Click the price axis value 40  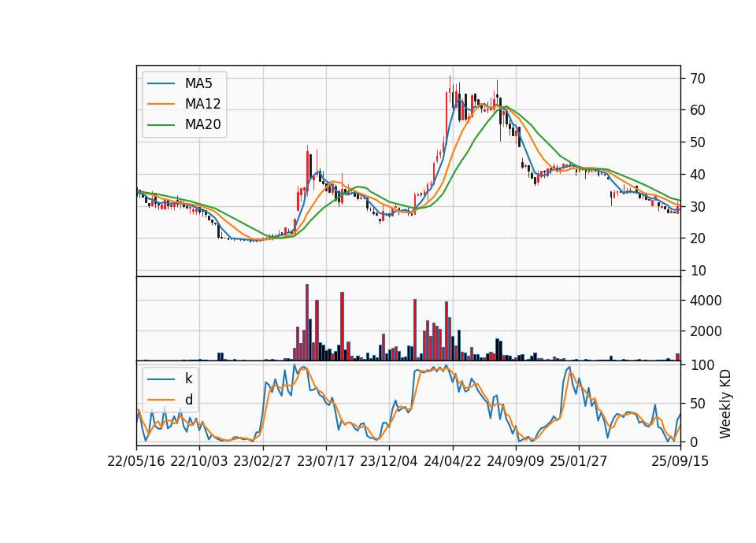pyautogui.click(x=698, y=174)
